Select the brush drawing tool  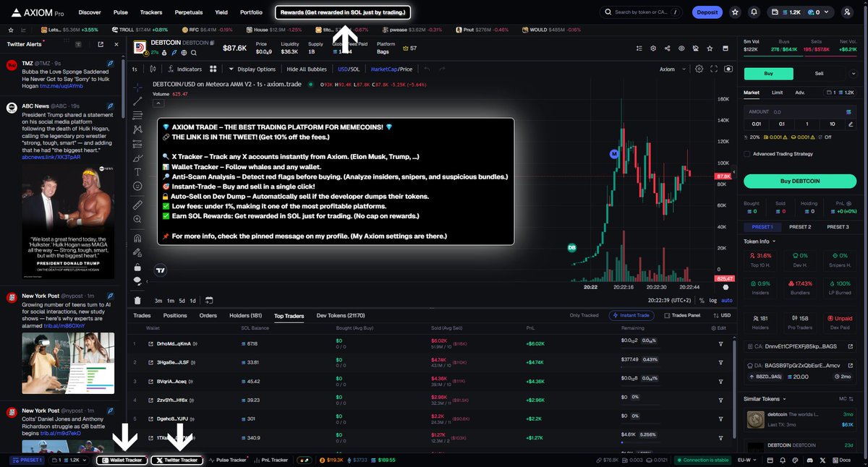(x=138, y=158)
